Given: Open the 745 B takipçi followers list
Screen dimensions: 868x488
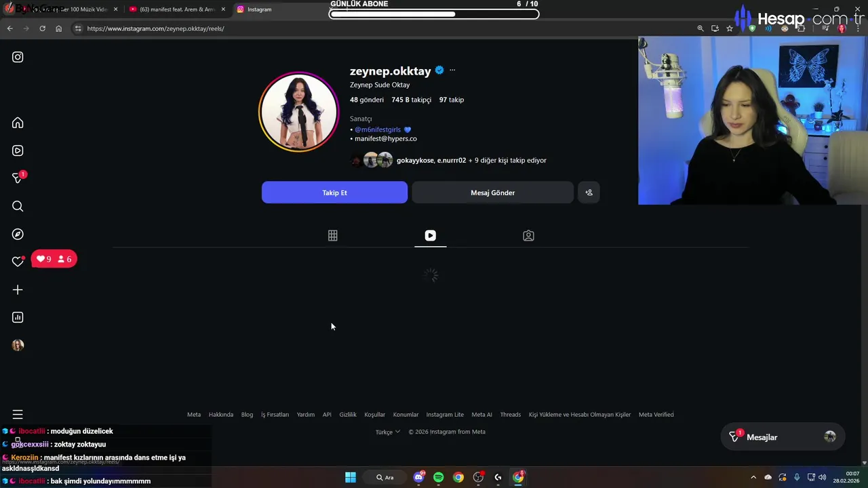Looking at the screenshot, I should [411, 100].
